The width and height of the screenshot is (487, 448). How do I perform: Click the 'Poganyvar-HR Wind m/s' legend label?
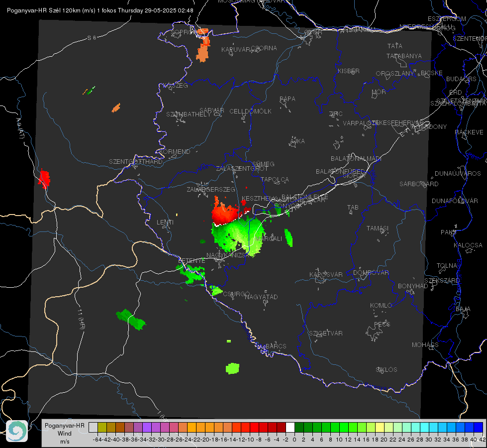pyautogui.click(x=65, y=434)
